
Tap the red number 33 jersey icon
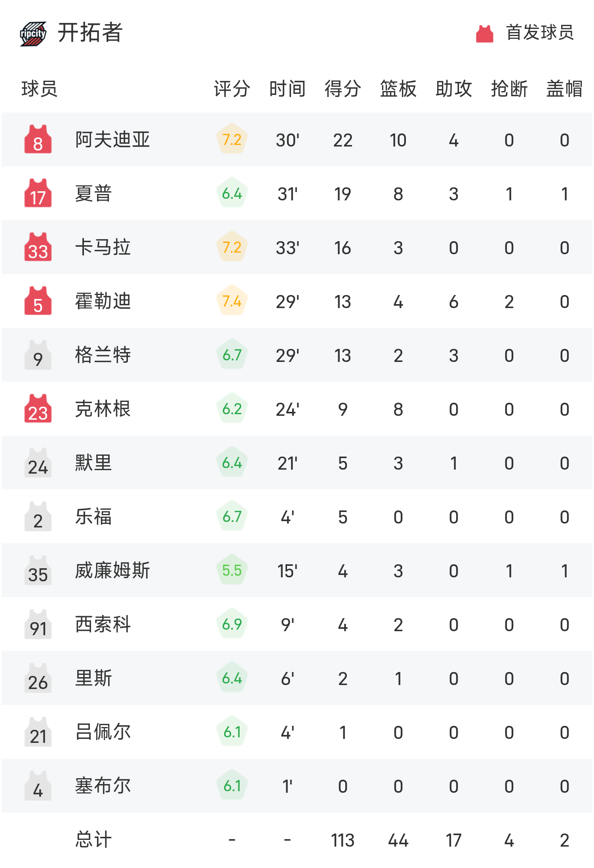(x=38, y=247)
